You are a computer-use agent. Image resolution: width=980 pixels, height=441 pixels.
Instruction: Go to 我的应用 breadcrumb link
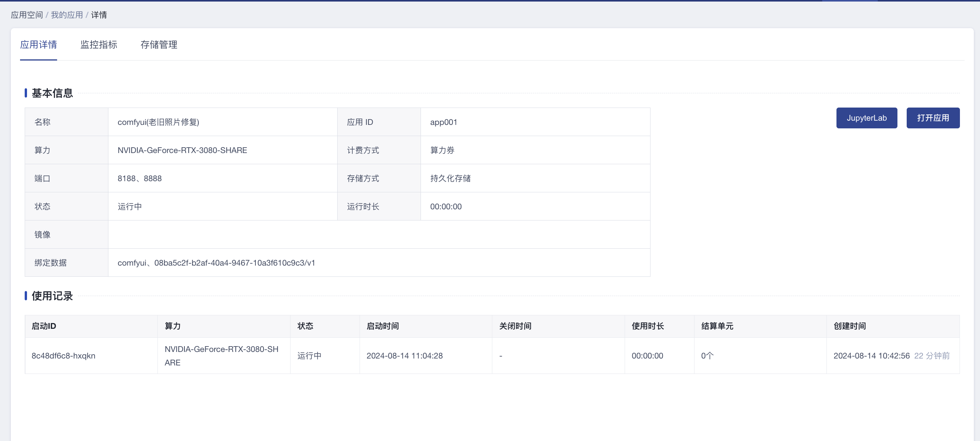coord(67,15)
